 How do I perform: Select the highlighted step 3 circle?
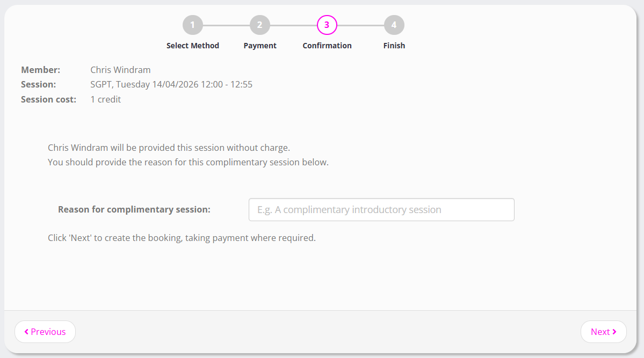click(327, 25)
